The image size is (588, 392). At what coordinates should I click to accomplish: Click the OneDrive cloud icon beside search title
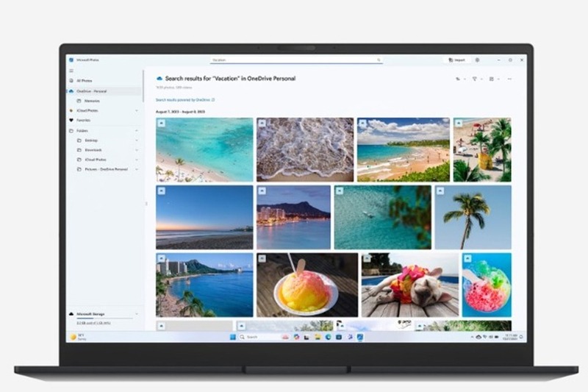point(159,78)
